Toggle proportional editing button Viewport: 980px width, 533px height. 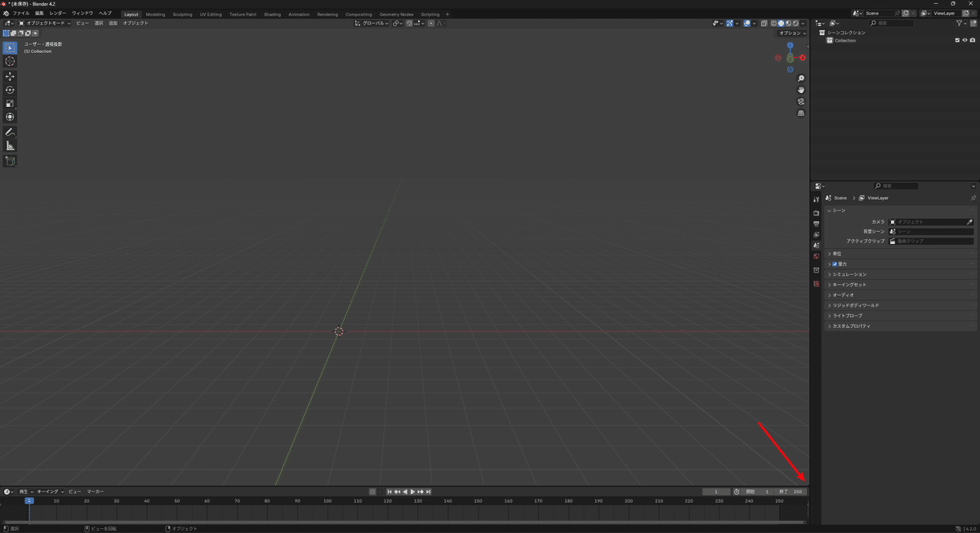coord(431,24)
